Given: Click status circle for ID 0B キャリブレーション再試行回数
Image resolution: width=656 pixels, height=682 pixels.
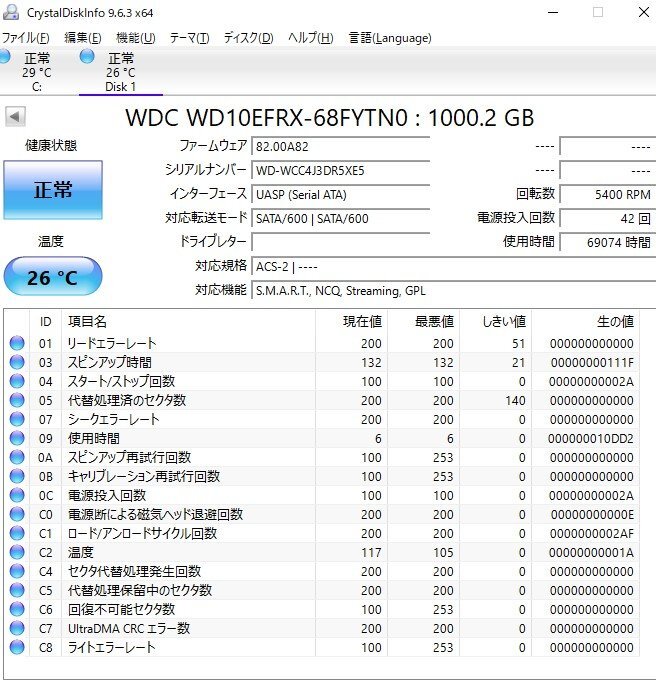Looking at the screenshot, I should coord(17,476).
